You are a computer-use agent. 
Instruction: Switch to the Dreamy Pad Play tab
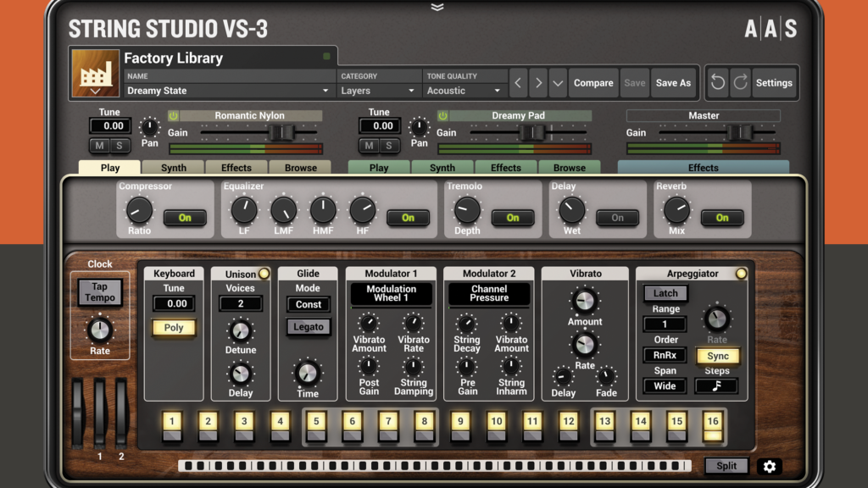pos(379,168)
